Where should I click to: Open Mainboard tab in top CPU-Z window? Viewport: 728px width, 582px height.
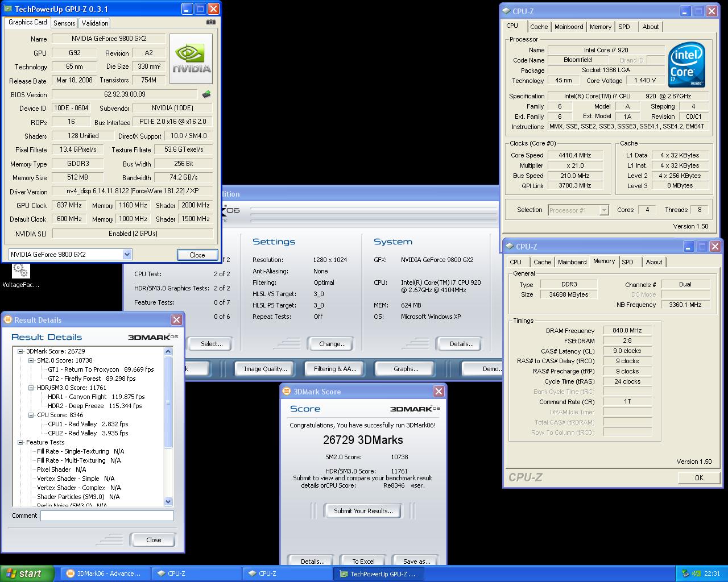pos(569,27)
